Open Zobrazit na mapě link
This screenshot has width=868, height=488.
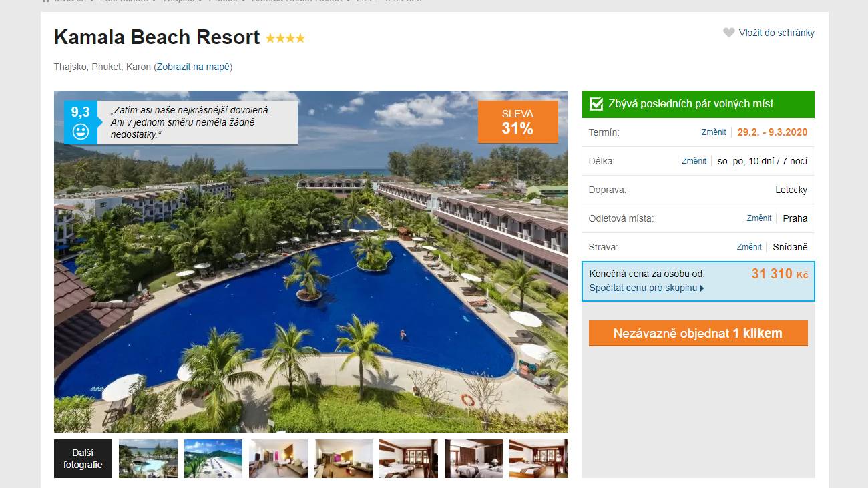(x=193, y=67)
